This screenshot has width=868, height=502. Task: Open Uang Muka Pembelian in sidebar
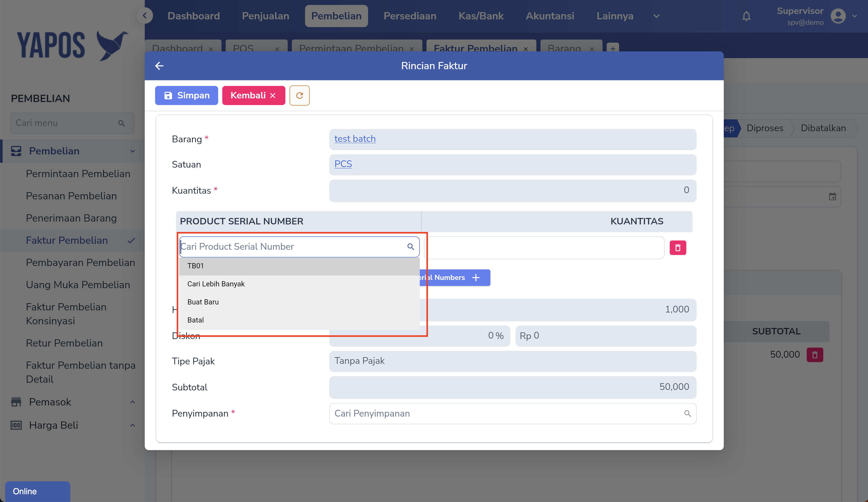pyautogui.click(x=78, y=285)
